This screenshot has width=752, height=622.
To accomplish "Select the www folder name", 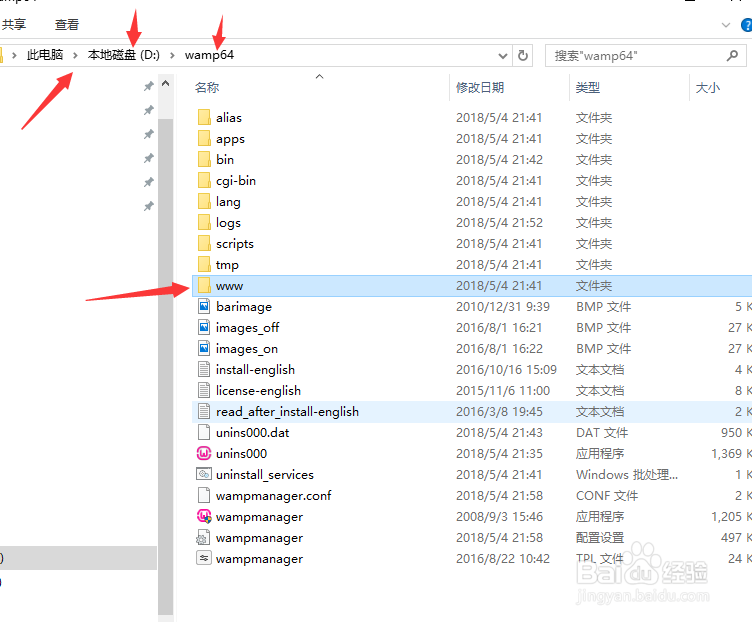I will pyautogui.click(x=229, y=286).
